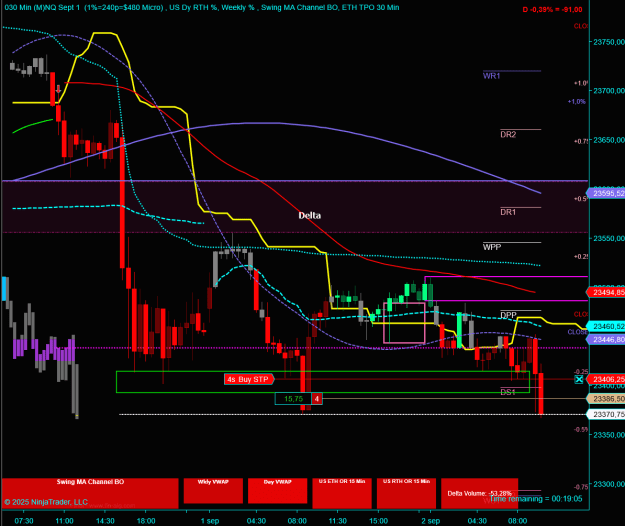Select the purple 23595,52 price marker
The image size is (625, 526).
[x=606, y=193]
